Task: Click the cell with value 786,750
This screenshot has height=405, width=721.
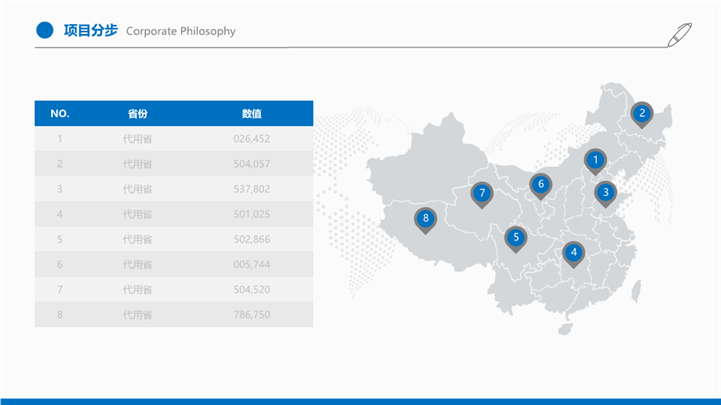Action: click(252, 314)
